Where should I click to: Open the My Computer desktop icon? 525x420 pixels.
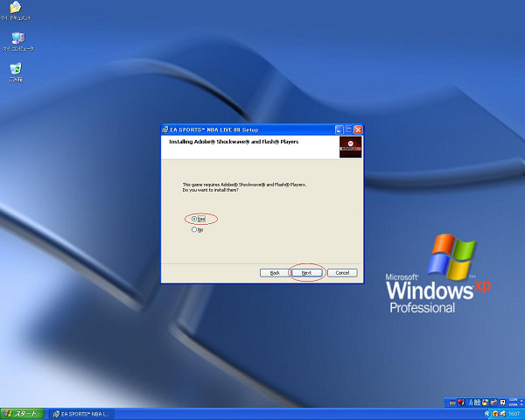18,41
